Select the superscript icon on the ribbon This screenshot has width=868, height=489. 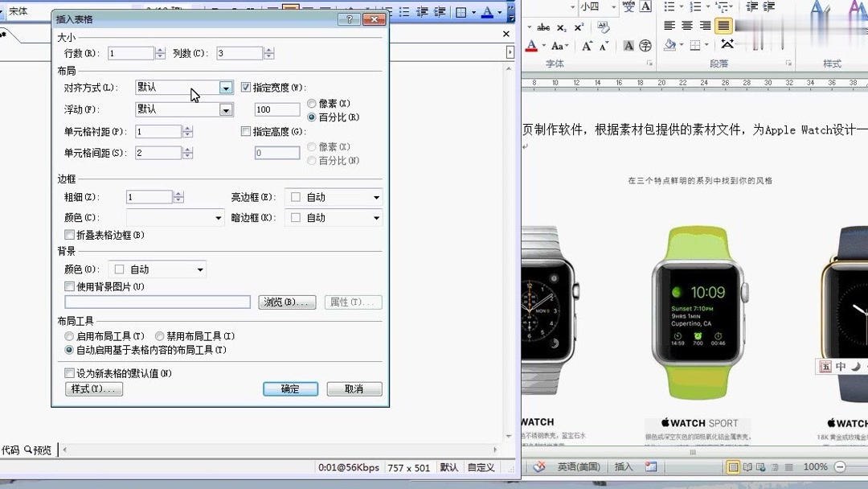tap(578, 27)
